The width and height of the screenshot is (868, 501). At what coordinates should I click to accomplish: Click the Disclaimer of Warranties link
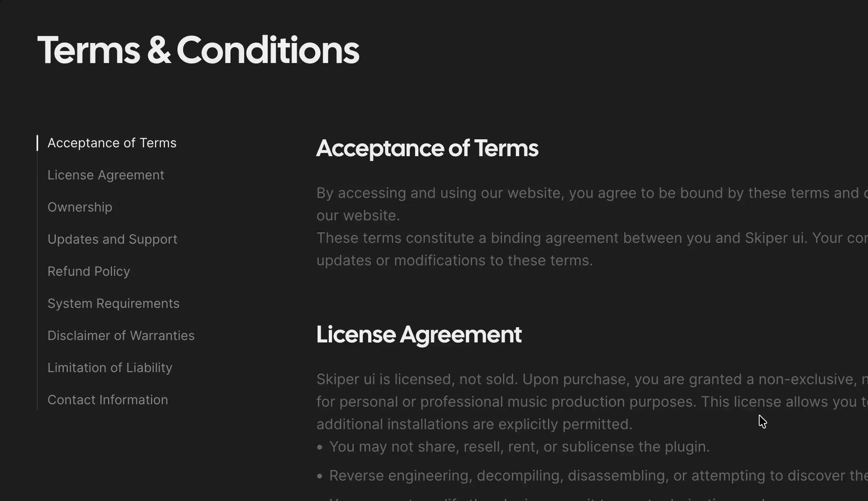tap(121, 336)
